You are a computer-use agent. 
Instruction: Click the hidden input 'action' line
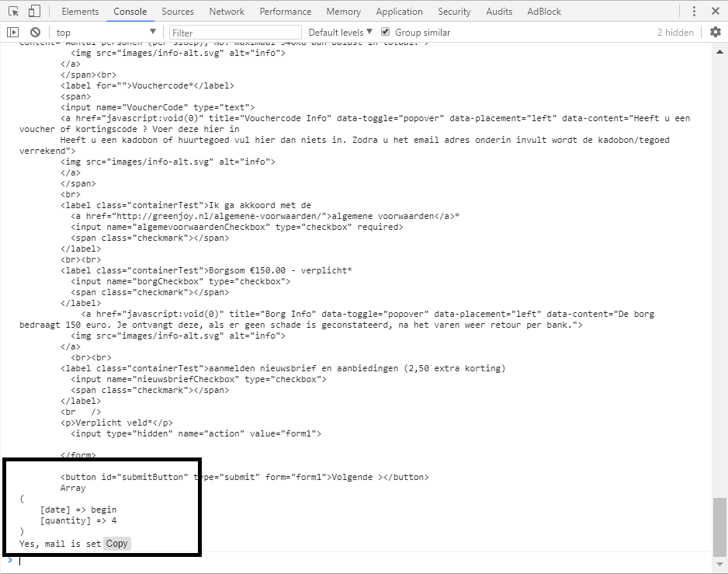(x=196, y=433)
